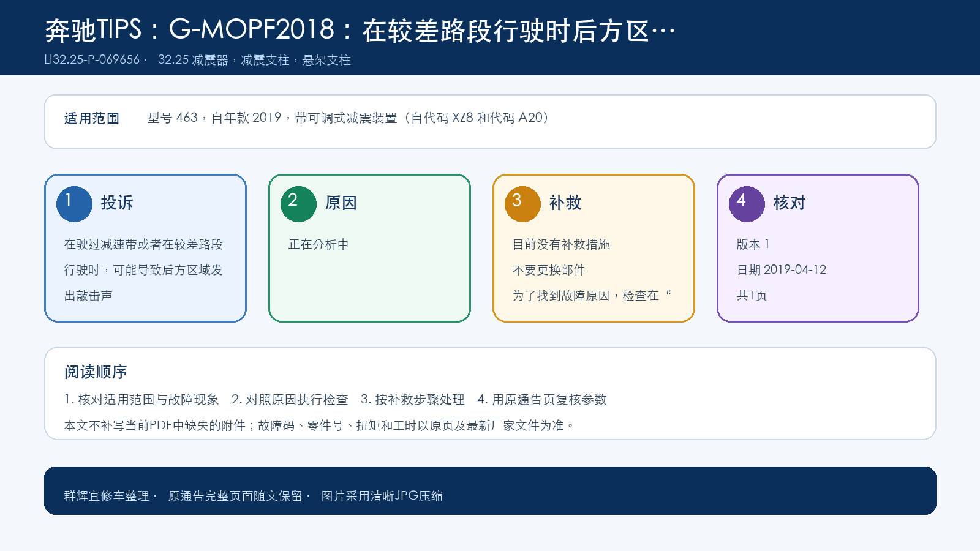The width and height of the screenshot is (980, 551).
Task: Click the footer text 群辉宜修车整理
Action: [107, 496]
